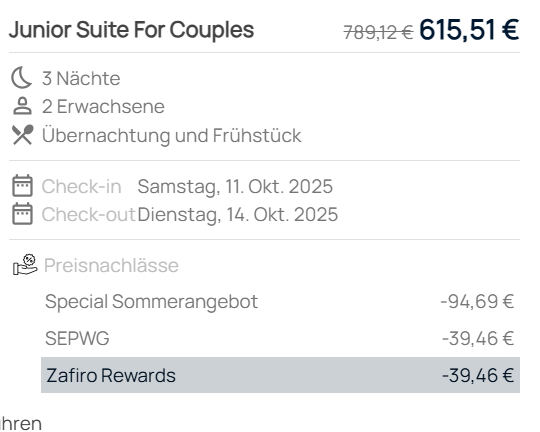This screenshot has height=432, width=540.
Task: Click the -39,46 € SEPWG discount amount
Action: coord(478,338)
